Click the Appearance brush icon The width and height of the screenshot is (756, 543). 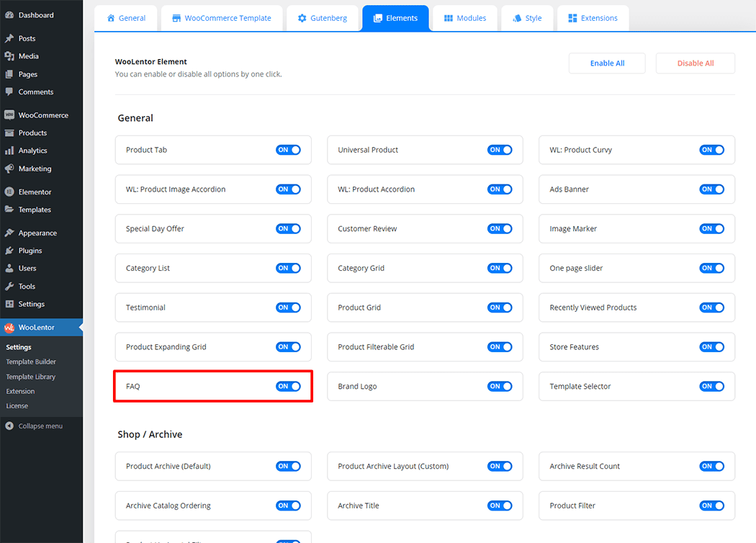pos(9,233)
